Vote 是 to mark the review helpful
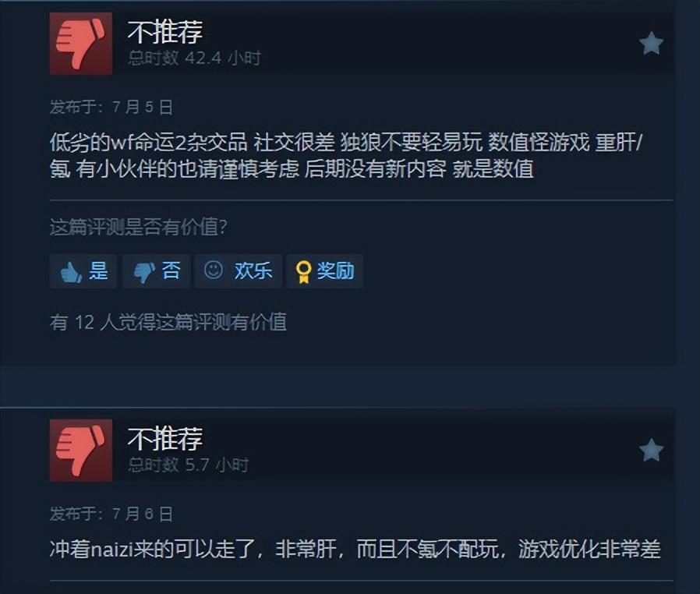Viewport: 700px width, 594px height. click(83, 271)
